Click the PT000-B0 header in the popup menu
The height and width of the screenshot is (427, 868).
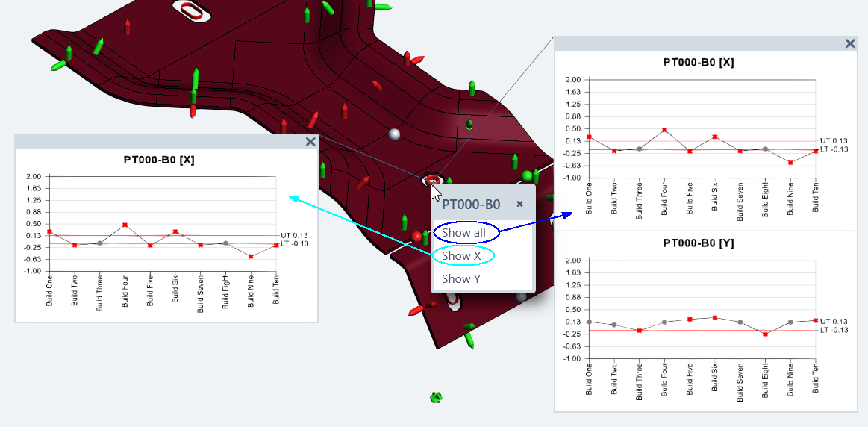(471, 205)
